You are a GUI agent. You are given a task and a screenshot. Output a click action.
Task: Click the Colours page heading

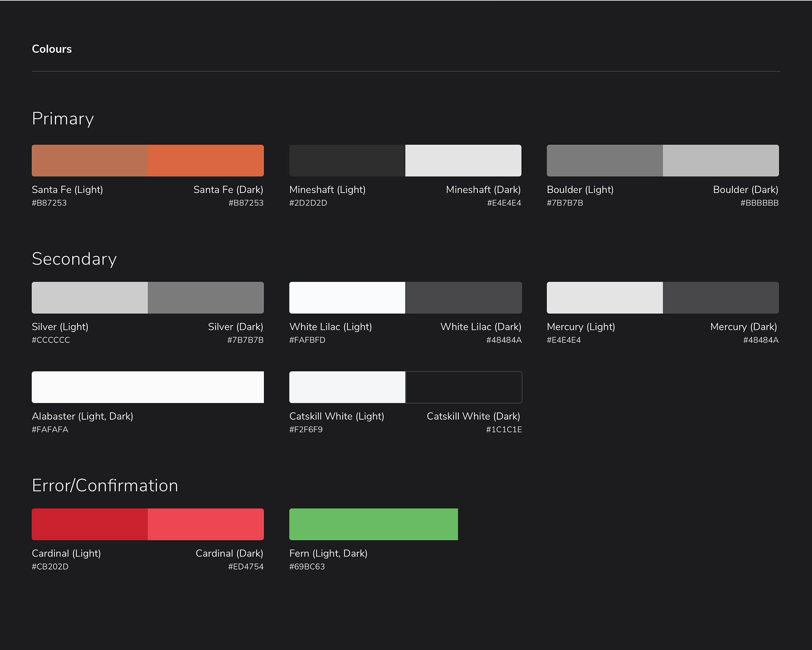(x=52, y=49)
